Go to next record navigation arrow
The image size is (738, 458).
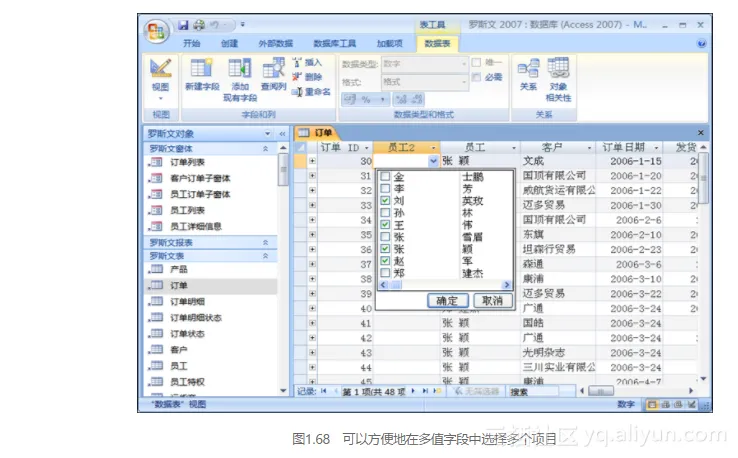tap(413, 391)
